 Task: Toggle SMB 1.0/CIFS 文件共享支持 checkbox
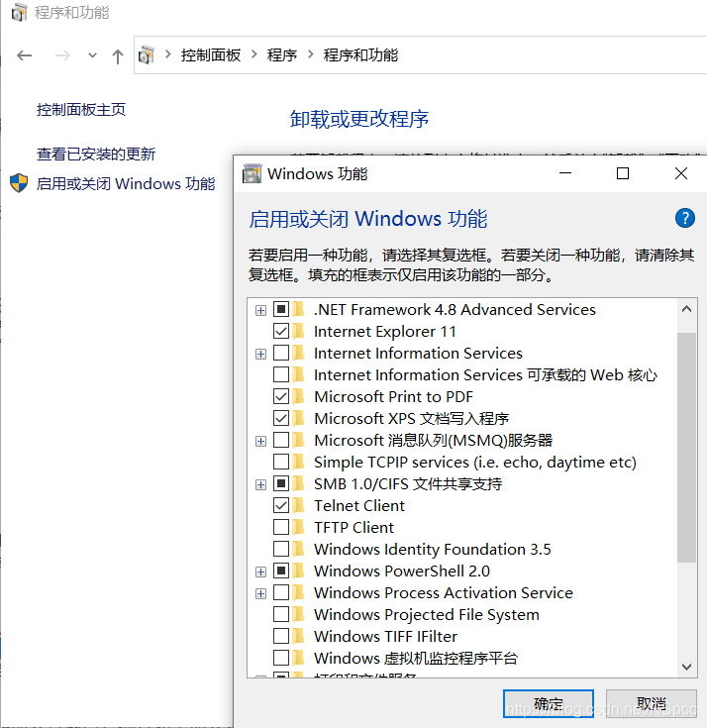(281, 483)
